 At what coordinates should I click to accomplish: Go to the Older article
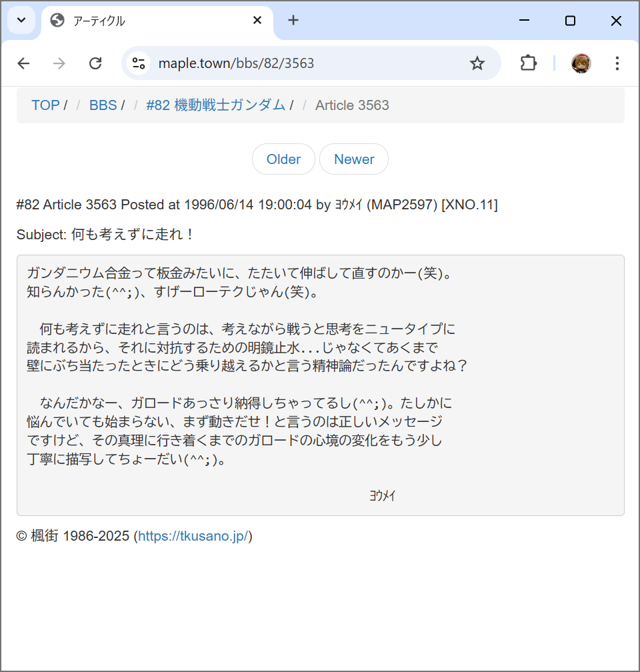(x=283, y=159)
